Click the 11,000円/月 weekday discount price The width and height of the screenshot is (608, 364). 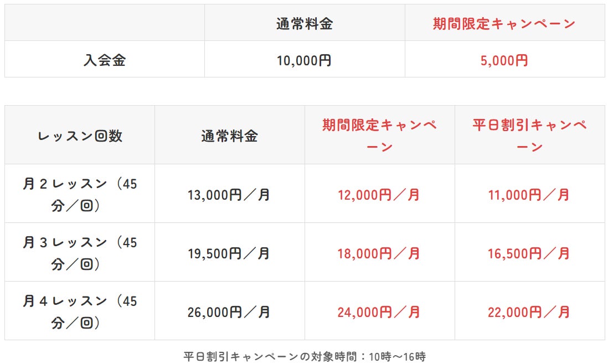coord(529,195)
